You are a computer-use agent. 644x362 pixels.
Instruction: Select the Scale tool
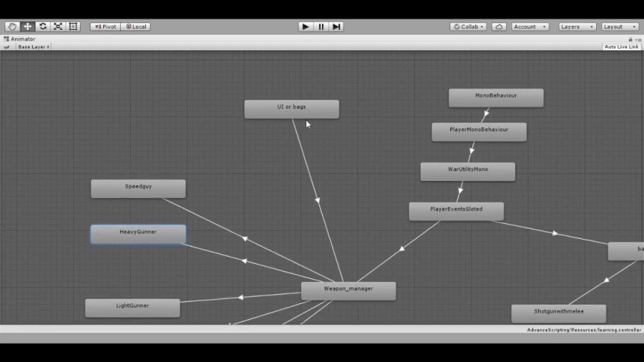click(58, 27)
